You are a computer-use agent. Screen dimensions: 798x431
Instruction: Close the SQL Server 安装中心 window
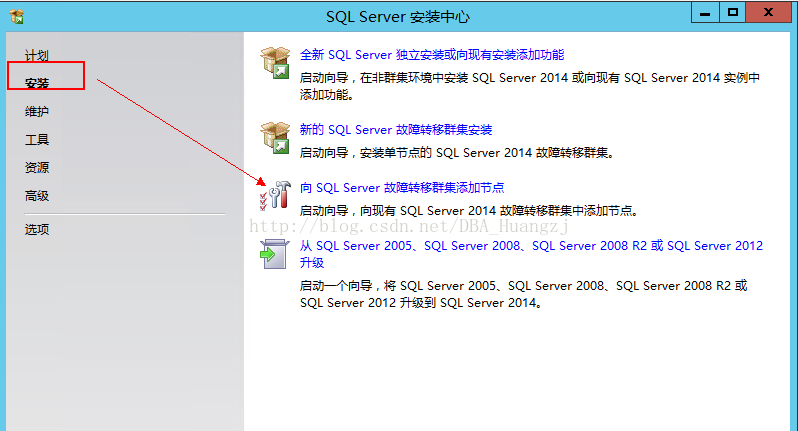coord(768,13)
